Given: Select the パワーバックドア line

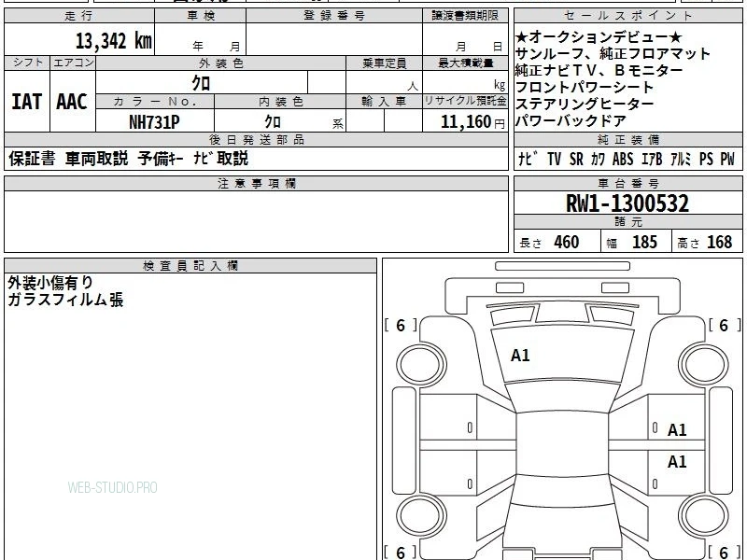Looking at the screenshot, I should point(571,120).
